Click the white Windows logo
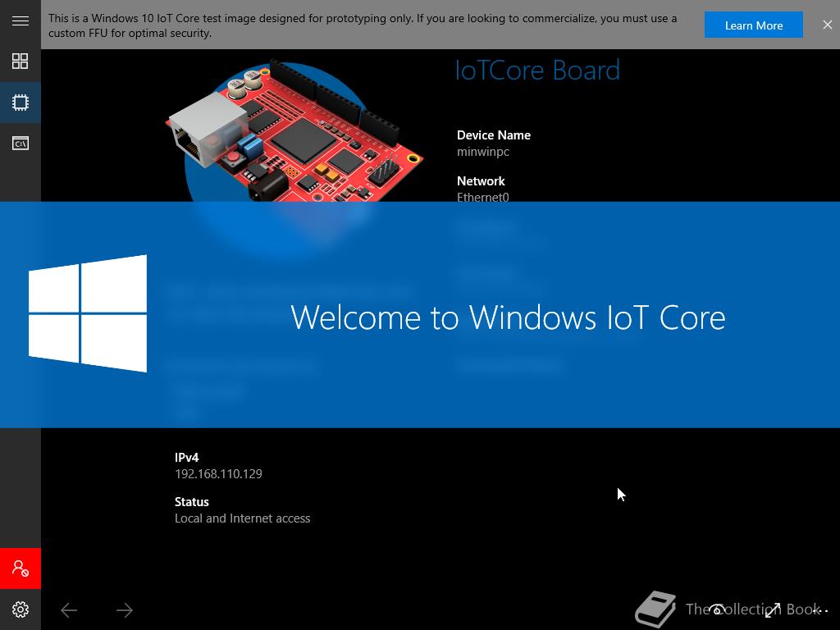Image resolution: width=840 pixels, height=630 pixels. (x=88, y=313)
